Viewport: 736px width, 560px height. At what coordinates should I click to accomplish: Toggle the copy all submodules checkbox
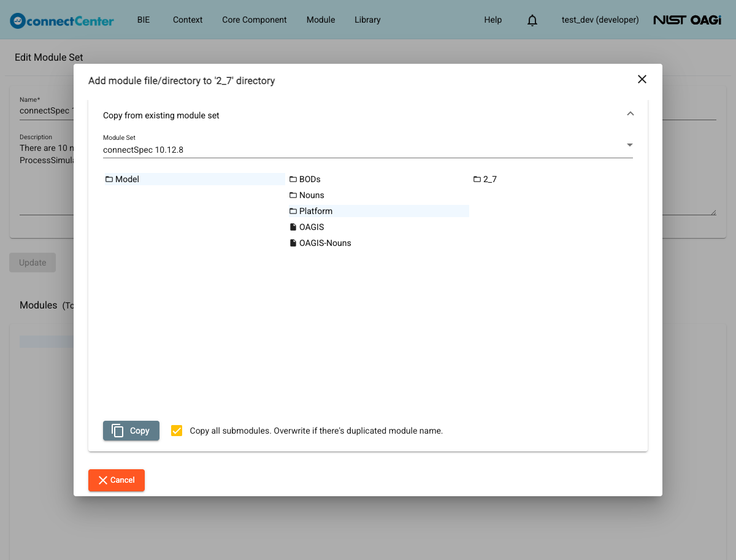click(177, 431)
